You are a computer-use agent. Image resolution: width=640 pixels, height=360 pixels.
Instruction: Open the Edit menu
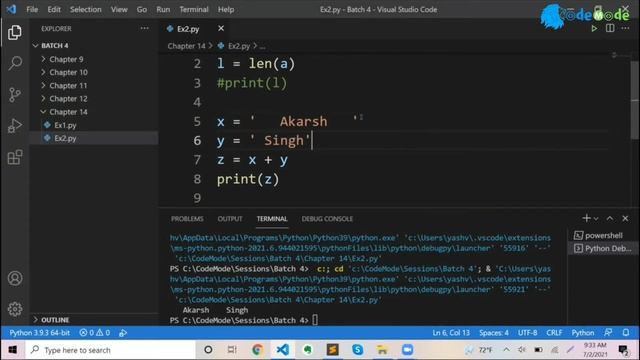tap(53, 9)
